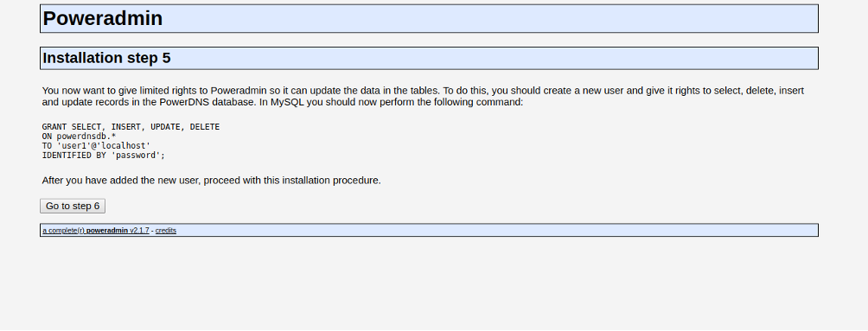Open the credits link in footer
The image size is (868, 331).
coord(165,230)
